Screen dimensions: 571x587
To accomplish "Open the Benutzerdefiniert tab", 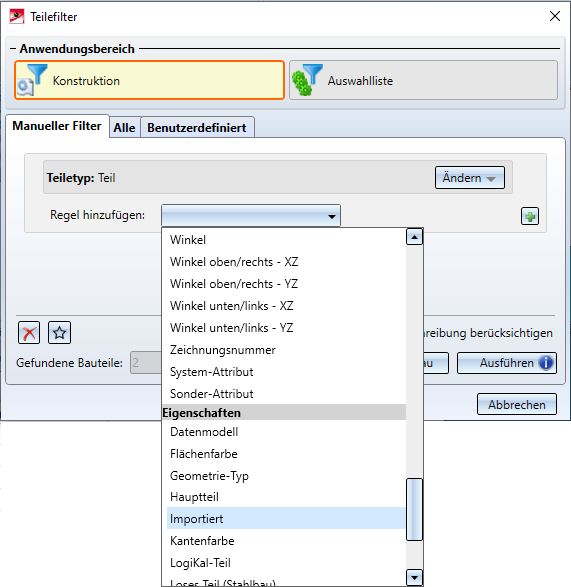I will [197, 128].
